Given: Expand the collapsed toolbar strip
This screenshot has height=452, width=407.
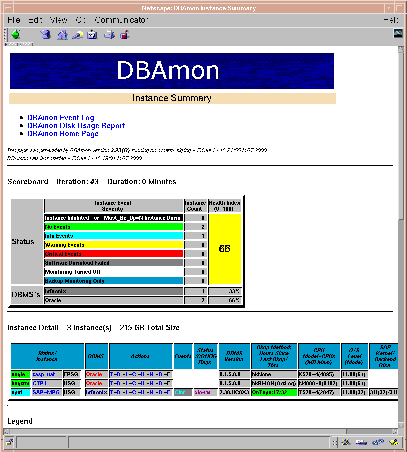Looking at the screenshot, I should pos(19,44).
